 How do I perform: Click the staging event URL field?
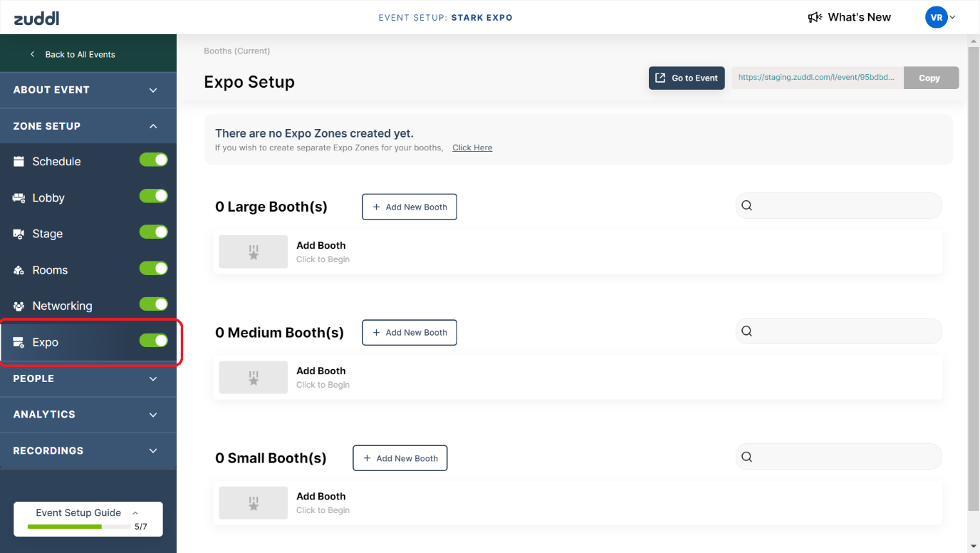(x=817, y=78)
